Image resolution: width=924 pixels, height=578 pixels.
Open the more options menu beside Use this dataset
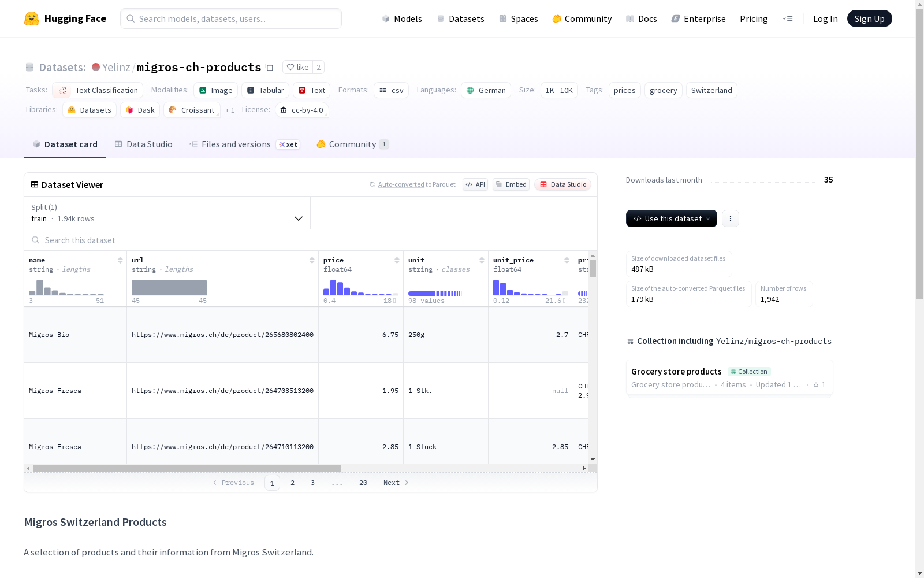731,218
